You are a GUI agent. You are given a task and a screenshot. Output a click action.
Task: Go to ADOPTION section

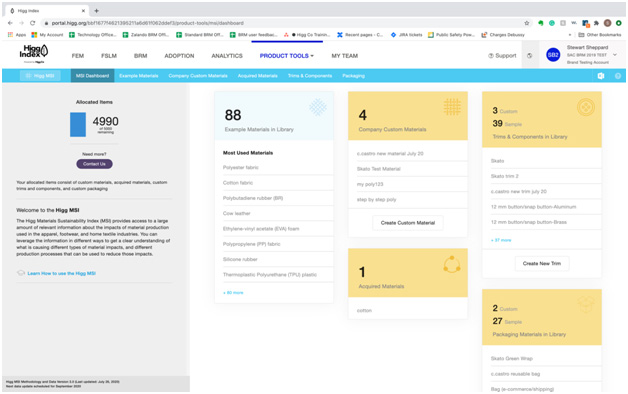(179, 56)
